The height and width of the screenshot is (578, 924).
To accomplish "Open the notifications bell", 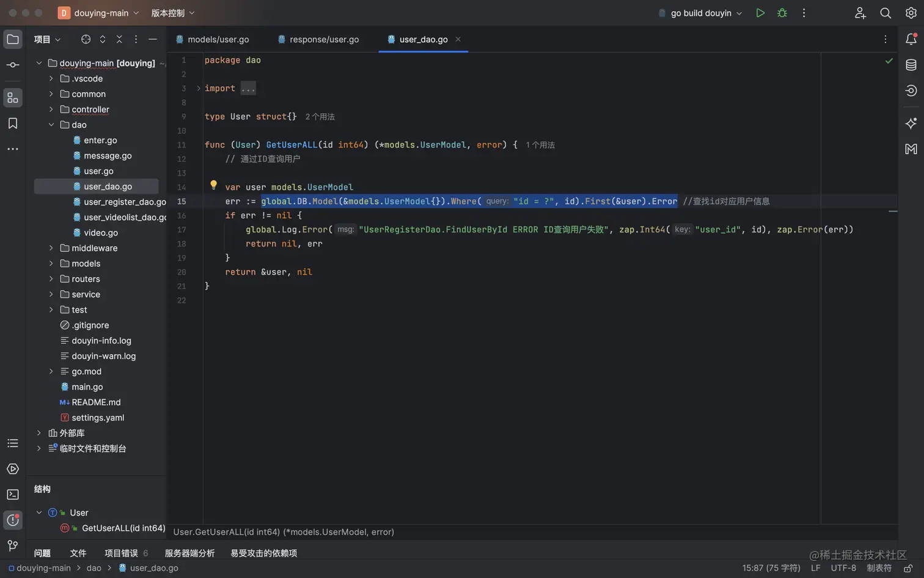I will (x=911, y=39).
